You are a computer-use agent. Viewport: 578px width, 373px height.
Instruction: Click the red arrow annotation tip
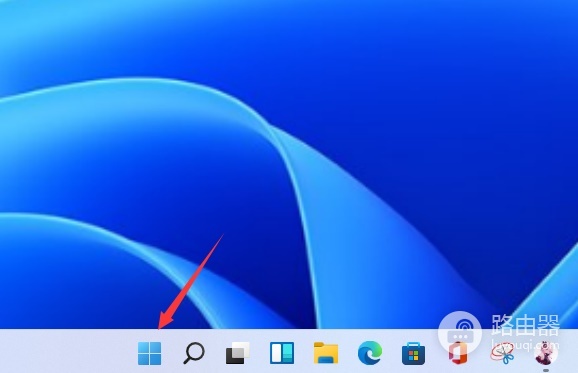click(x=159, y=327)
